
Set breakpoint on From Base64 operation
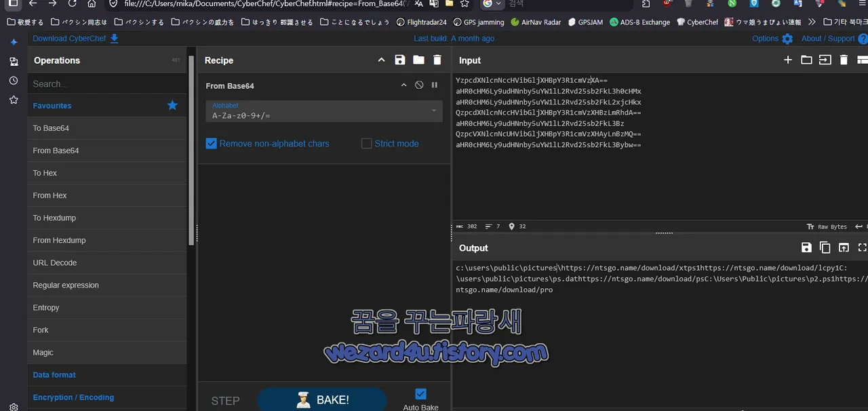[x=435, y=85]
